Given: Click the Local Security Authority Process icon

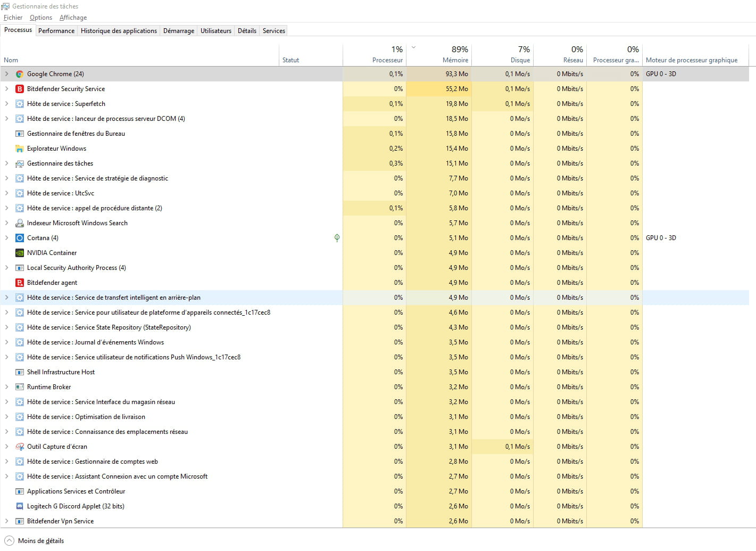Looking at the screenshot, I should pos(20,268).
